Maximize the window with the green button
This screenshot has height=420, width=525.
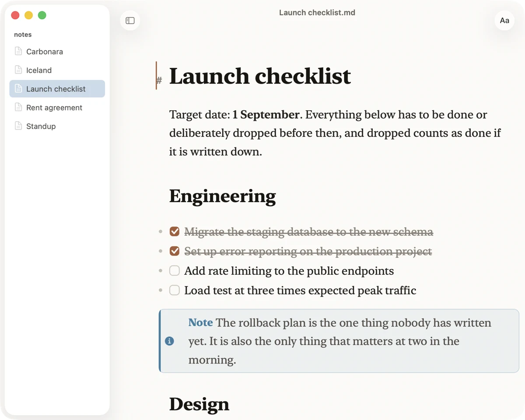click(x=42, y=15)
